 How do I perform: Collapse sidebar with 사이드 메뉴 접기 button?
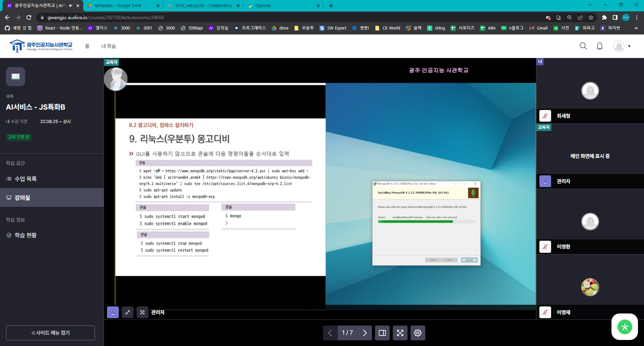point(50,333)
